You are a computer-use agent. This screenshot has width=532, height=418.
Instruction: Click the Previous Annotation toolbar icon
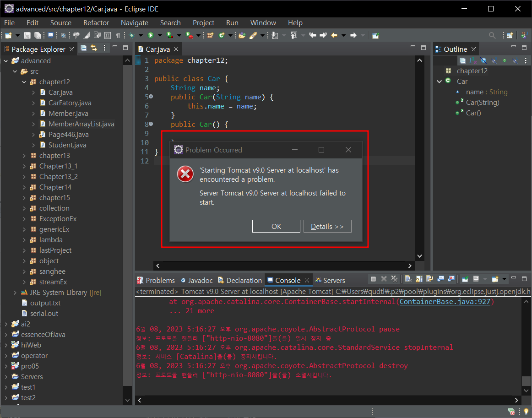click(x=294, y=35)
